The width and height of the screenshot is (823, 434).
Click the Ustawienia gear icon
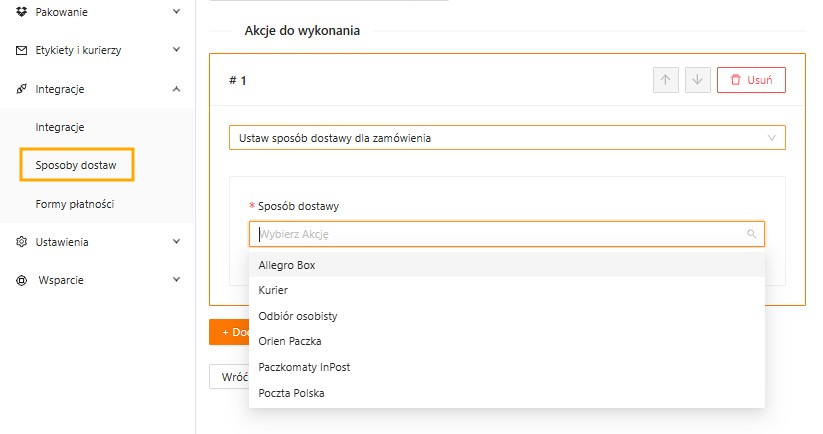pos(22,242)
